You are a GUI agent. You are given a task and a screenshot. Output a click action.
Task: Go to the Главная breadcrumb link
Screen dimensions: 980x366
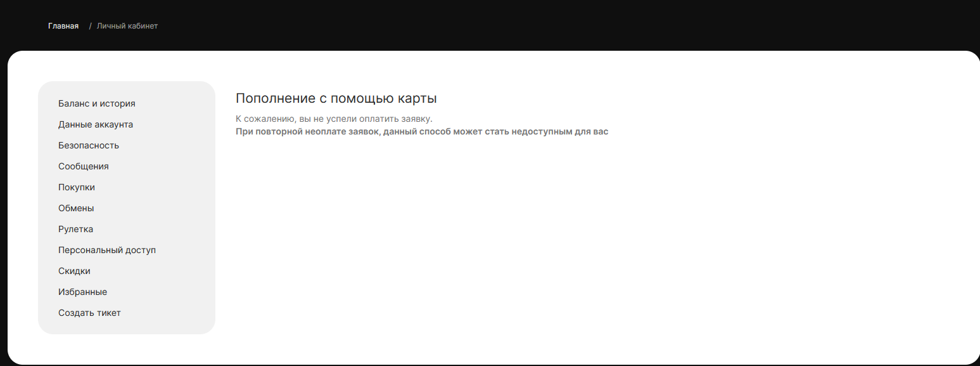(63, 26)
